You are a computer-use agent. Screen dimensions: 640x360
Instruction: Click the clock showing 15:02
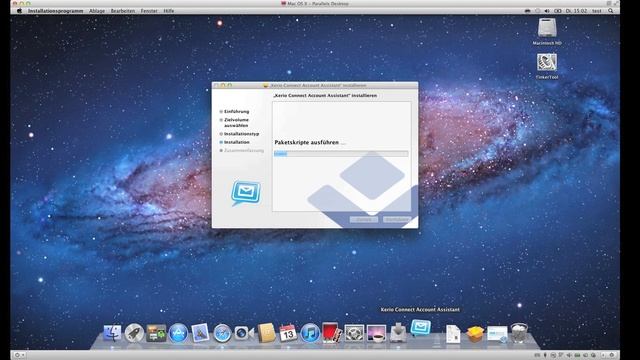576,11
